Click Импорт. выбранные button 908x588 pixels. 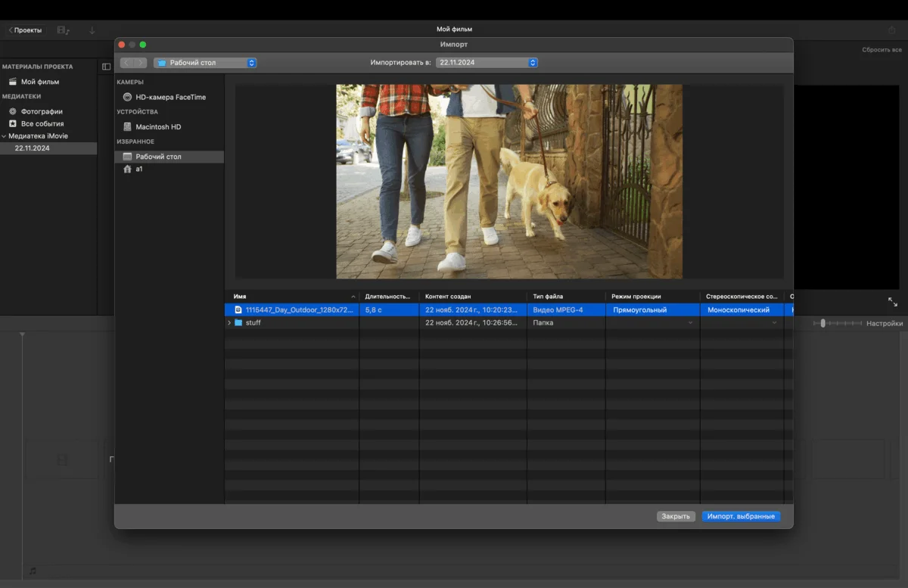pyautogui.click(x=741, y=516)
